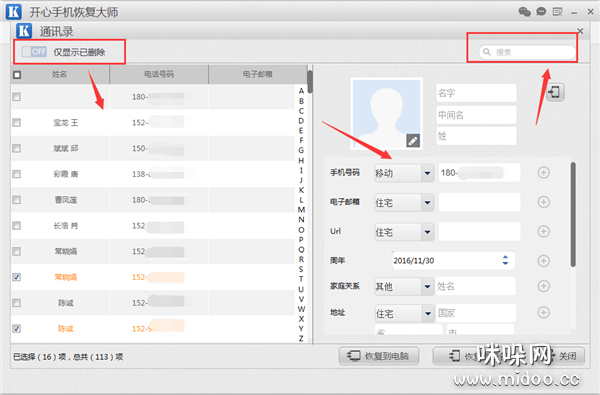This screenshot has height=395, width=600.
Task: Check the unchecked 陈诚 contact checkbox
Action: (16, 303)
